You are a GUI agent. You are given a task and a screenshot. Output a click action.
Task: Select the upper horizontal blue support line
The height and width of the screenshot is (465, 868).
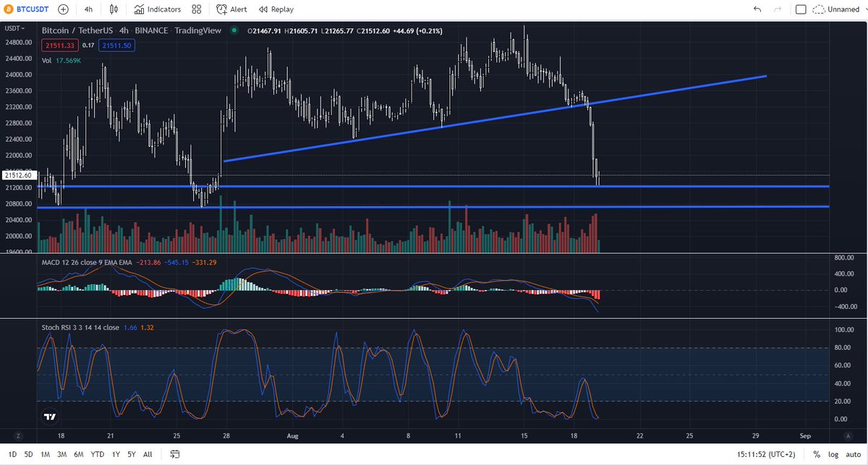point(433,187)
